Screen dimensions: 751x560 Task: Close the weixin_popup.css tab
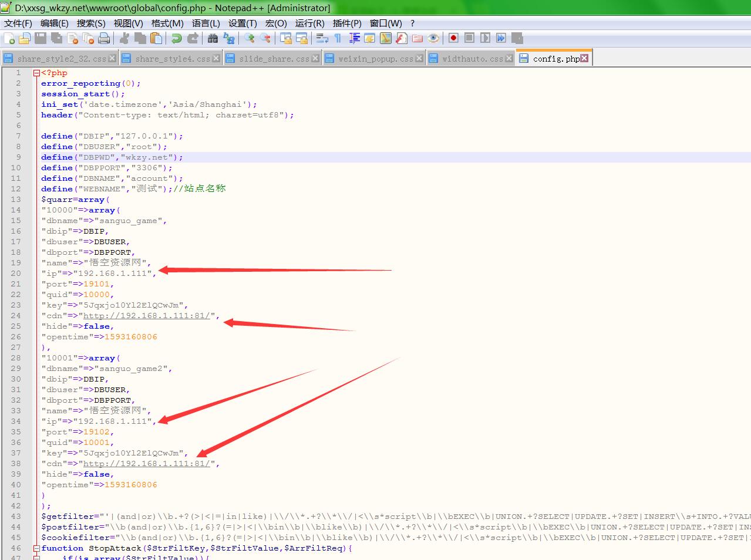tap(419, 58)
